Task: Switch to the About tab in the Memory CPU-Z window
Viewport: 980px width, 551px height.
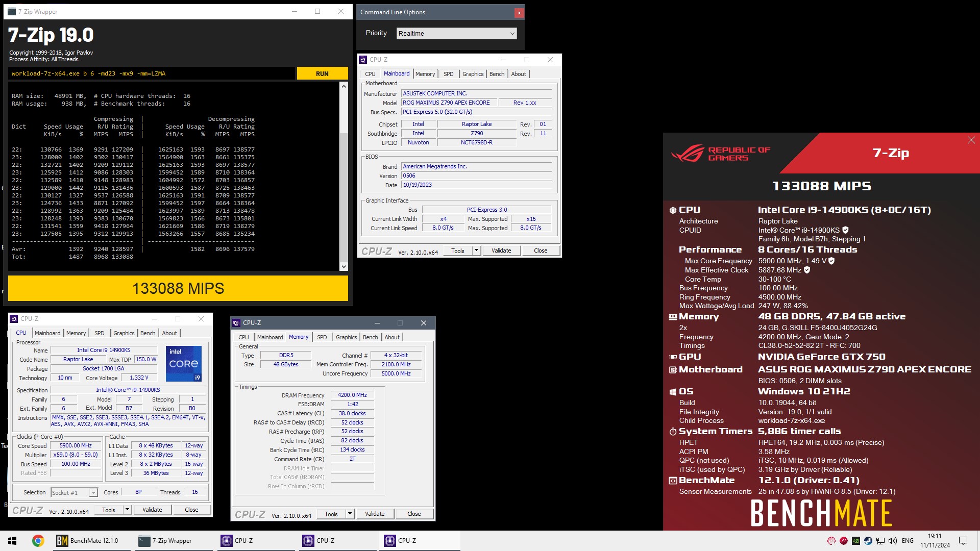Action: 392,337
